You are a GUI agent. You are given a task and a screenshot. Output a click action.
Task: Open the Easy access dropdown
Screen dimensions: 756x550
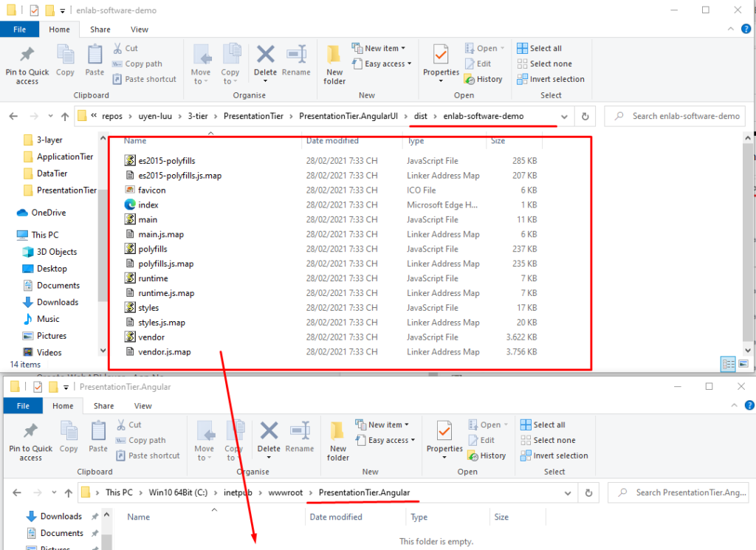pyautogui.click(x=382, y=63)
